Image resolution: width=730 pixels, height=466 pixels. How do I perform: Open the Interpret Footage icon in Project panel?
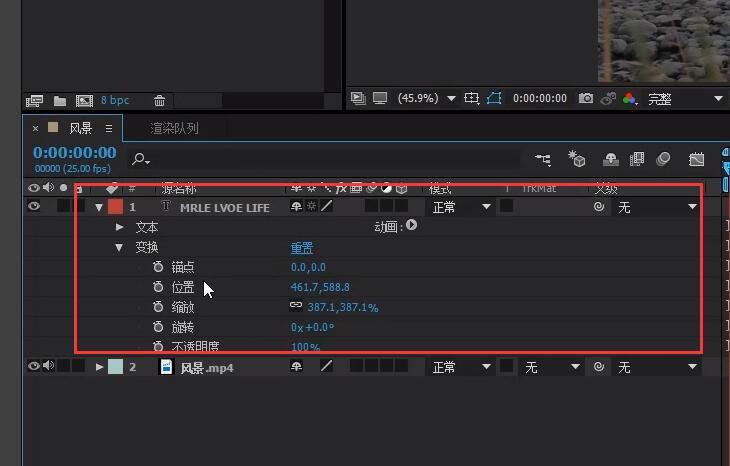[34, 101]
